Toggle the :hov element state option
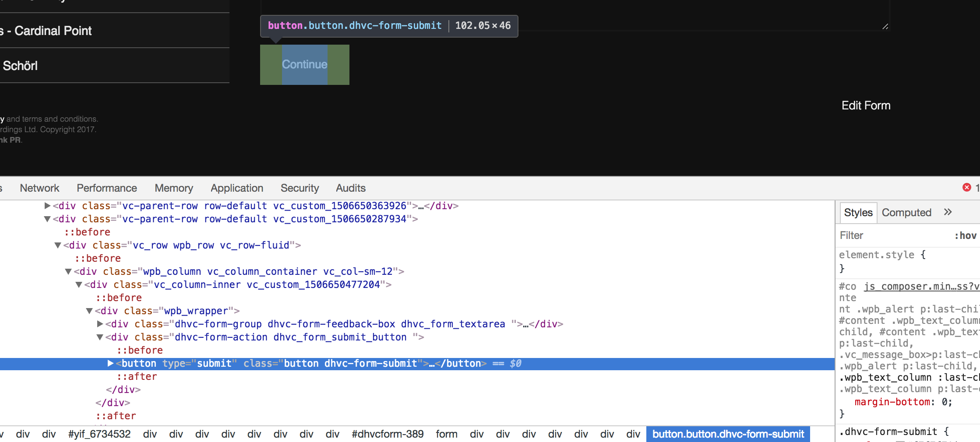Viewport: 980px width, 442px height. [966, 235]
